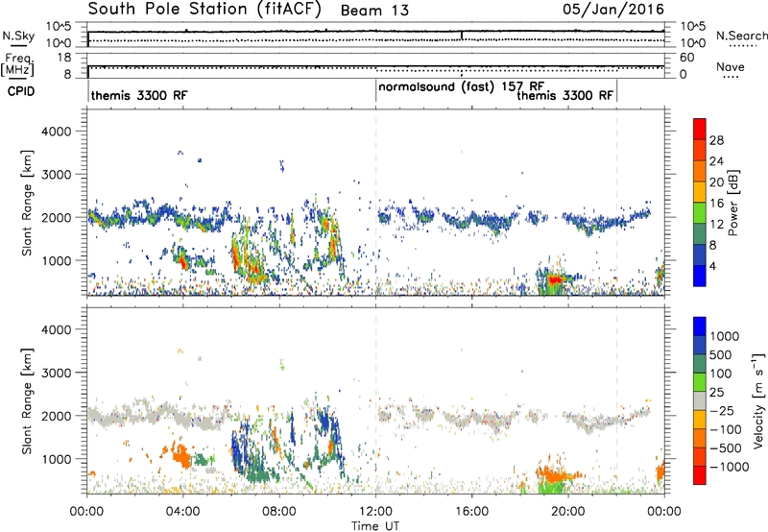Click the '28' tick on the Power scale
The height and width of the screenshot is (532, 768).
(x=716, y=140)
